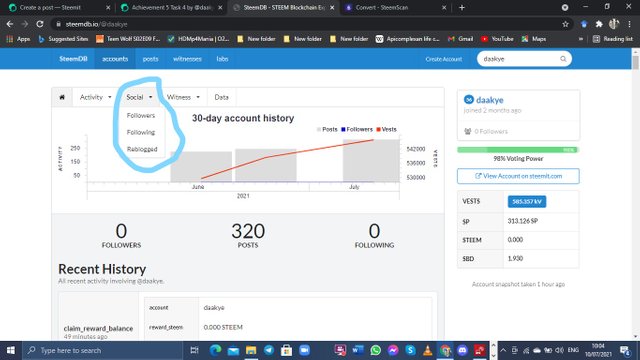
Task: Open Messenger from the taskbar
Action: tap(393, 350)
